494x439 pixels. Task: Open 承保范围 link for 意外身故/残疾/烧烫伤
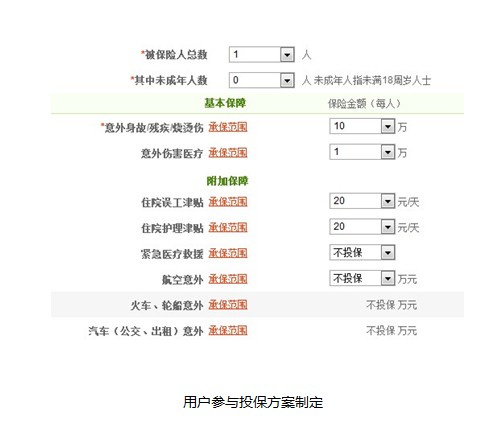pyautogui.click(x=228, y=127)
